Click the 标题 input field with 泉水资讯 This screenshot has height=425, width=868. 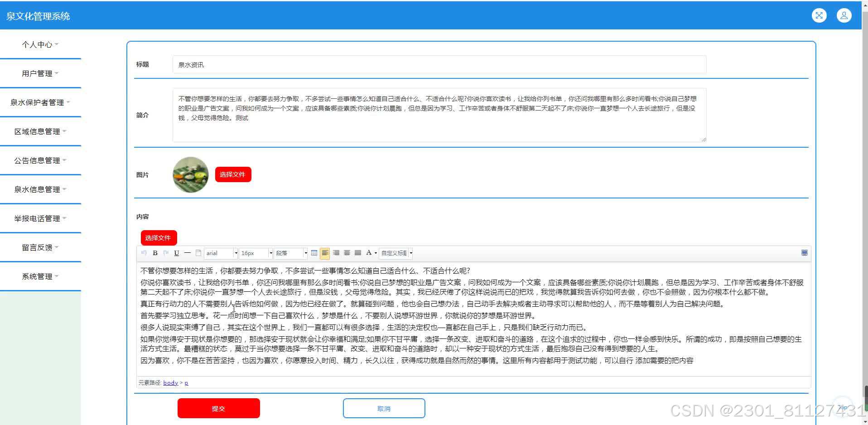pos(439,64)
